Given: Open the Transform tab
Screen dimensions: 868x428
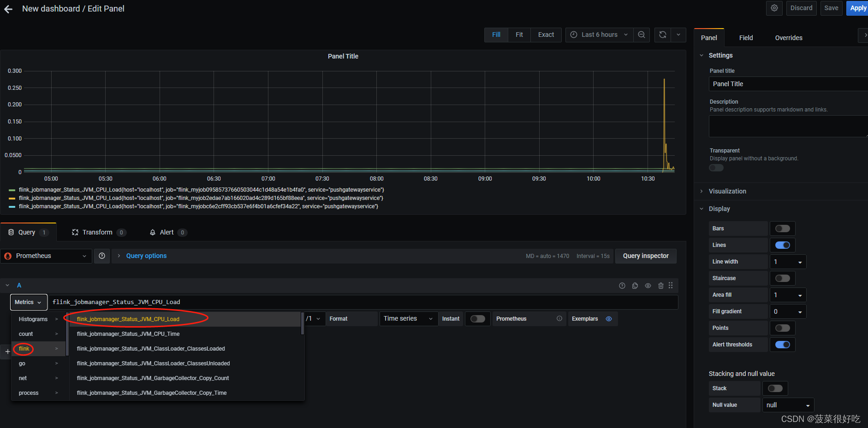Looking at the screenshot, I should tap(99, 232).
